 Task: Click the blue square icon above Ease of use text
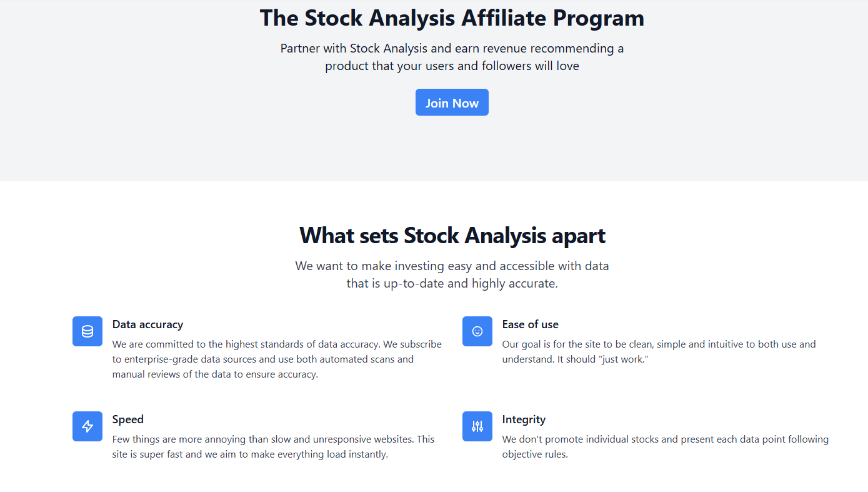click(x=477, y=331)
